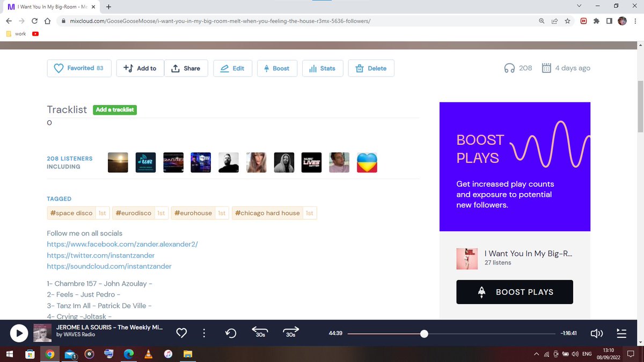This screenshot has width=644, height=362.
Task: Open the Facebook zander.alexander2 link
Action: (122, 244)
